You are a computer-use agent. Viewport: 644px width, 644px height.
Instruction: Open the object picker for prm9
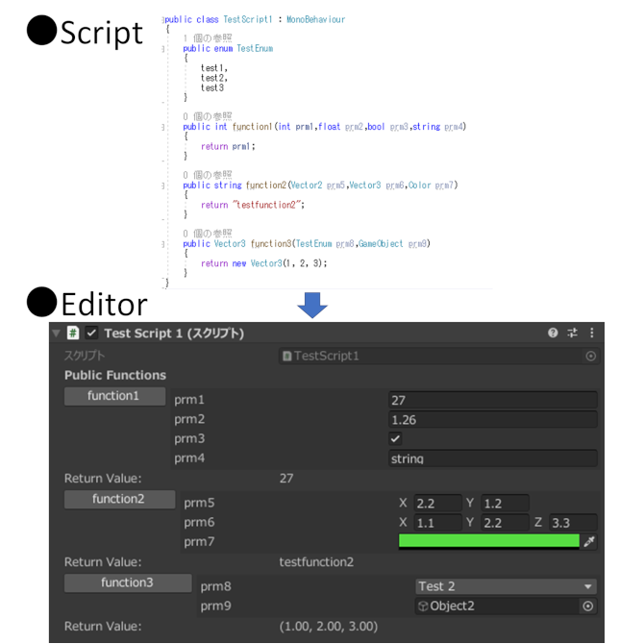(x=587, y=606)
